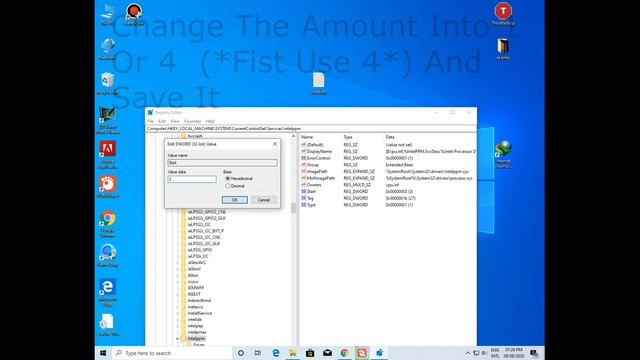The width and height of the screenshot is (640, 360).
Task: Select the DisplayName value icon
Action: (304, 151)
